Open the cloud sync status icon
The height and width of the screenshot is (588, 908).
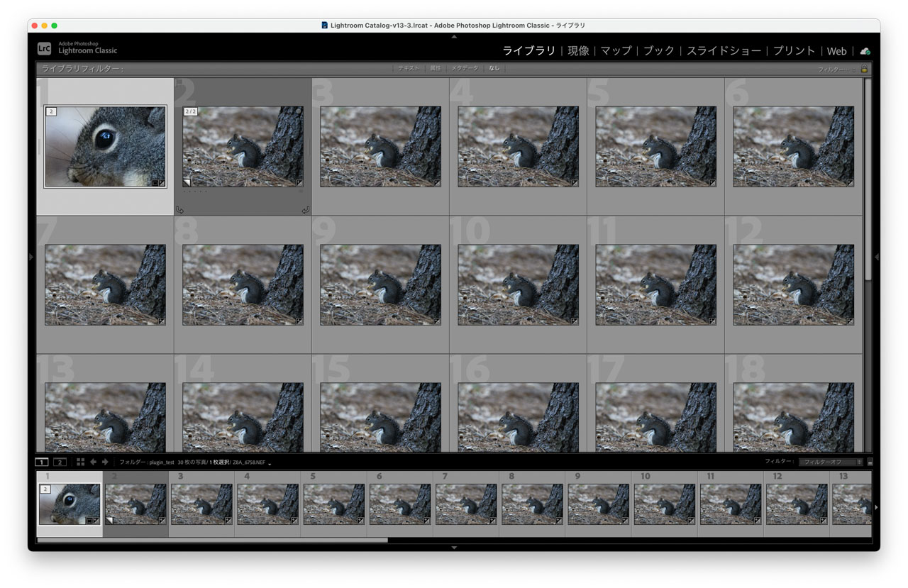[865, 51]
